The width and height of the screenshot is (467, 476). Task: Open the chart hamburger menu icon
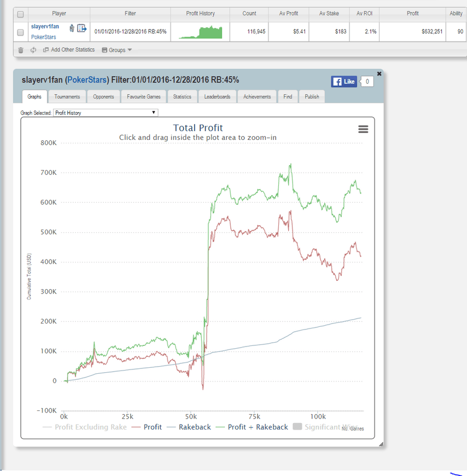point(363,130)
